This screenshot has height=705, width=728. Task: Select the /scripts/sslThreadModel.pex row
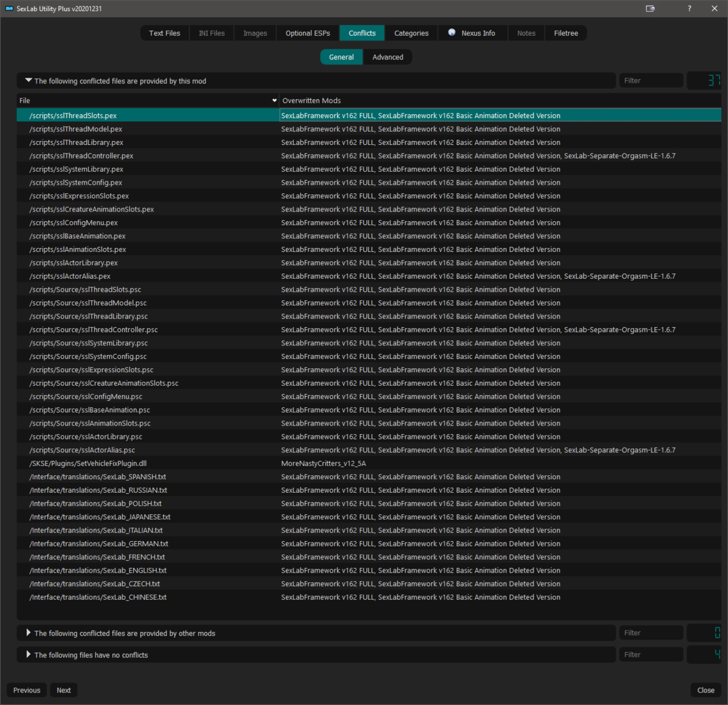click(369, 129)
